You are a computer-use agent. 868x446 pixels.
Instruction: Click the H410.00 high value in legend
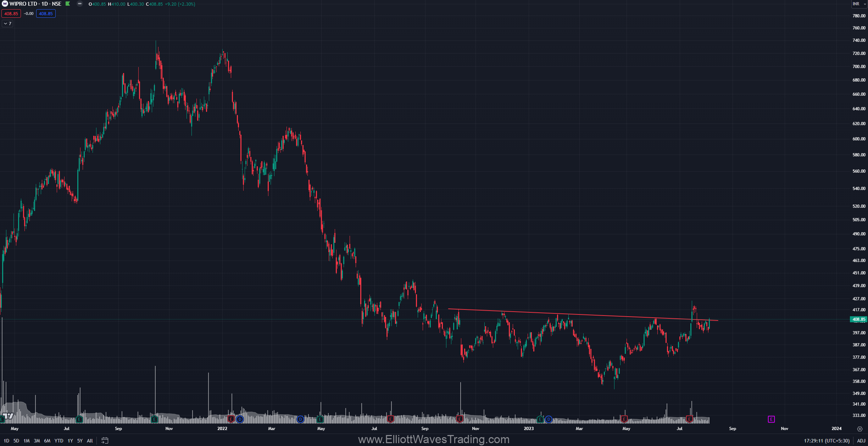[x=117, y=4]
